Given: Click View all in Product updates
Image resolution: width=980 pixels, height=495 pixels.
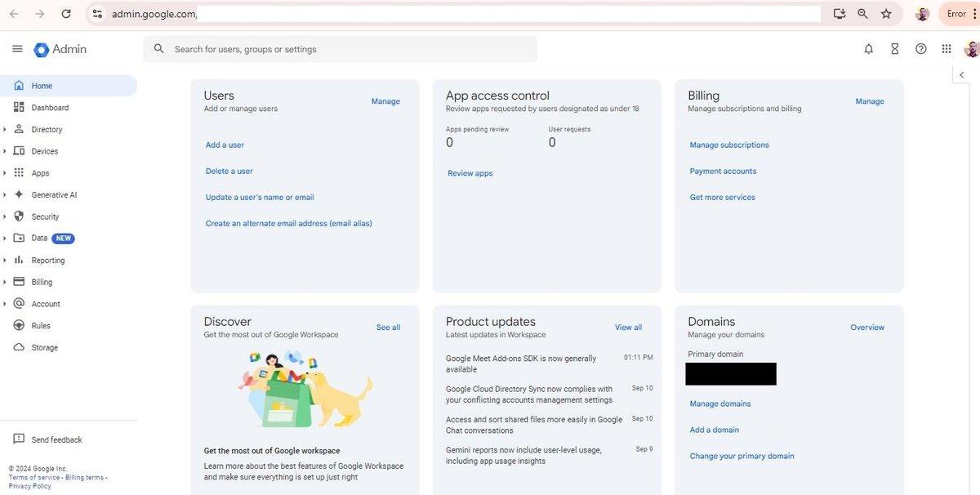Looking at the screenshot, I should pyautogui.click(x=628, y=328).
